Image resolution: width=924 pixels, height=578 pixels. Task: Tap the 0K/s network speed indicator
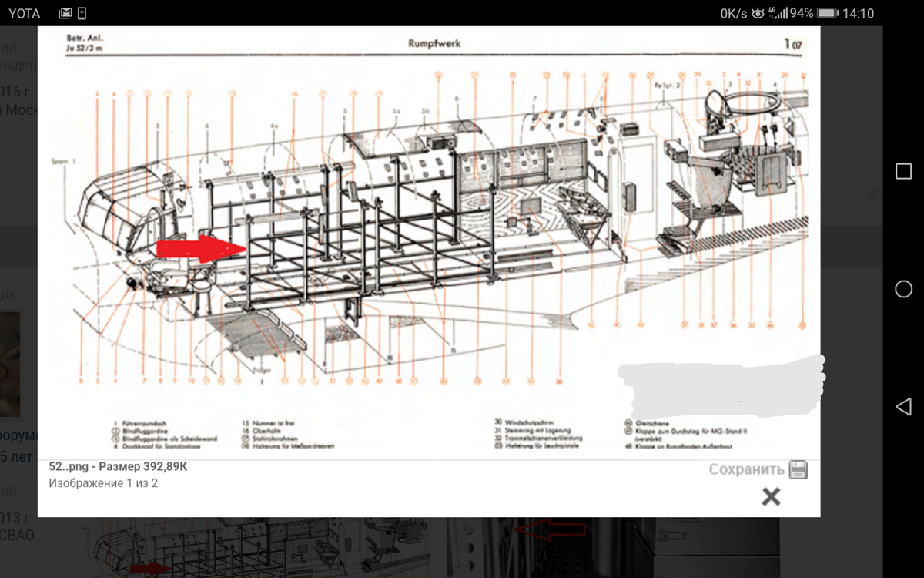(734, 13)
